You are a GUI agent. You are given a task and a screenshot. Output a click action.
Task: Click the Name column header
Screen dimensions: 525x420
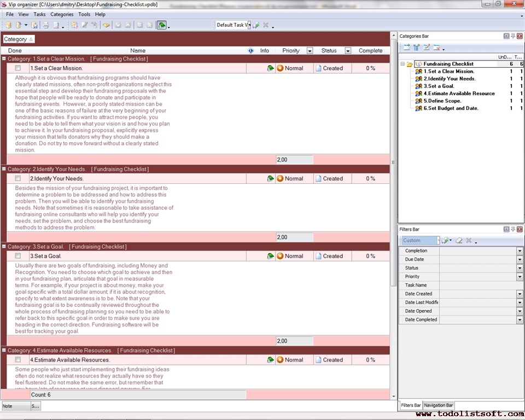point(138,51)
